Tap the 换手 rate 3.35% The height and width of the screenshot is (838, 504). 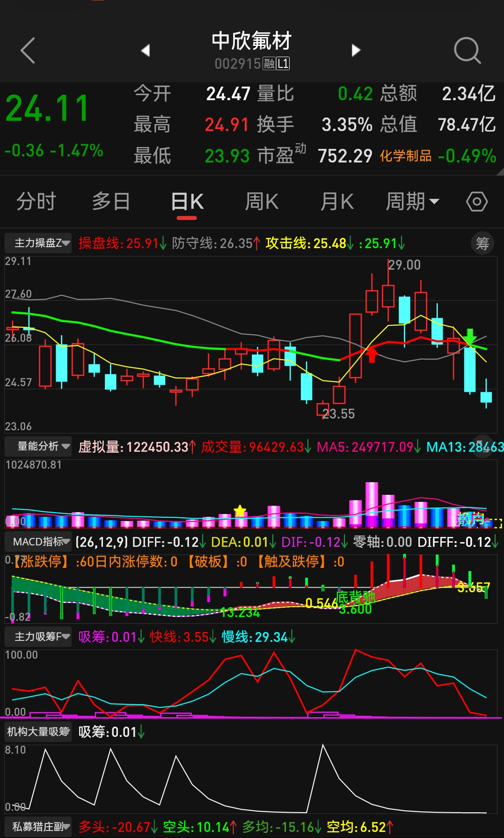(347, 125)
